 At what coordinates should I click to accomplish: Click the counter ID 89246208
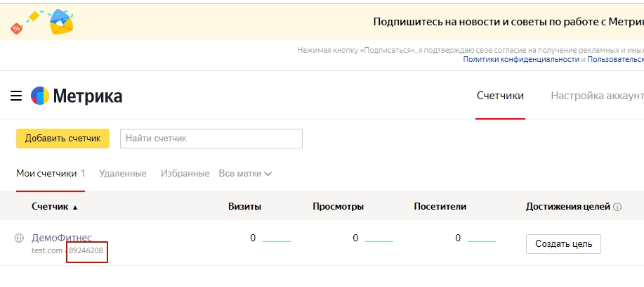pyautogui.click(x=86, y=250)
